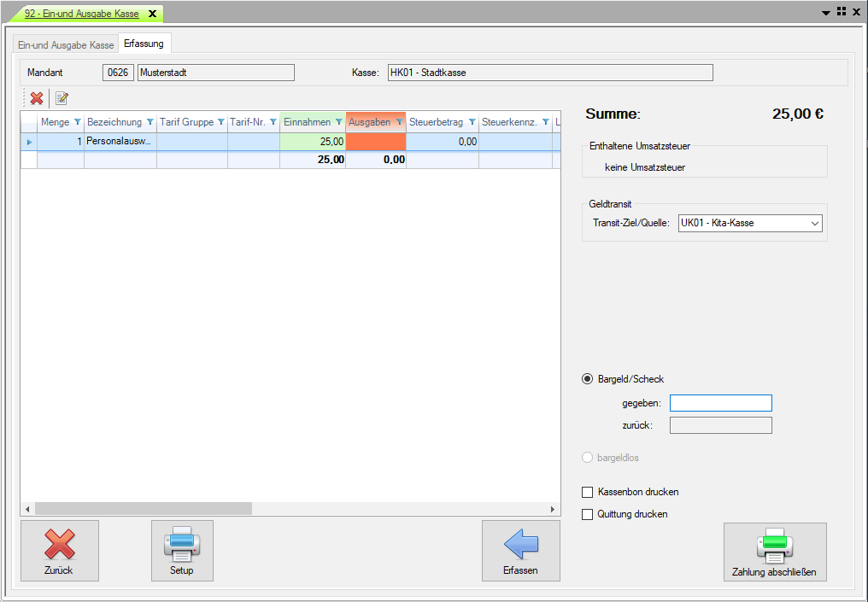This screenshot has height=602, width=868.
Task: Click the Zahlung abschließen button
Action: coord(775,552)
